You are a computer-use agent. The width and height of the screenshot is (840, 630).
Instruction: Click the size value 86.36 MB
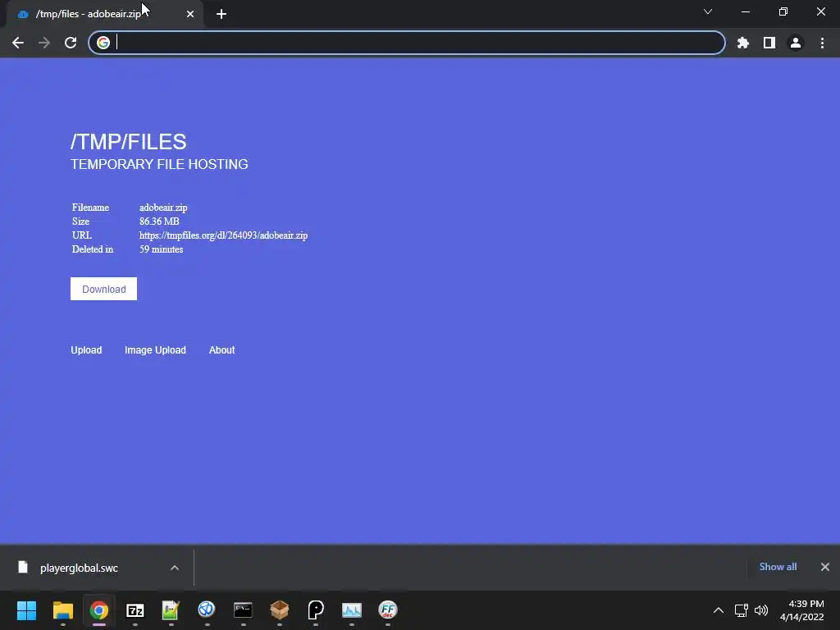coord(159,221)
